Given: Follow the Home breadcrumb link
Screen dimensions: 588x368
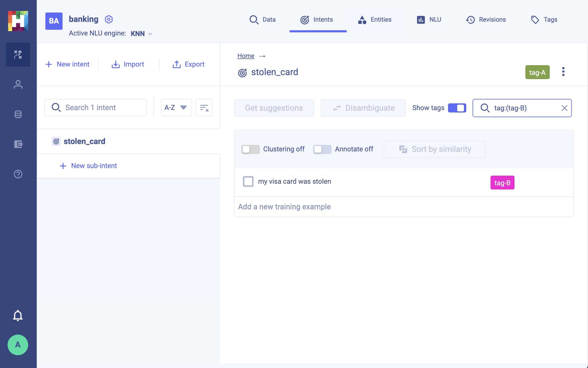Looking at the screenshot, I should (246, 56).
